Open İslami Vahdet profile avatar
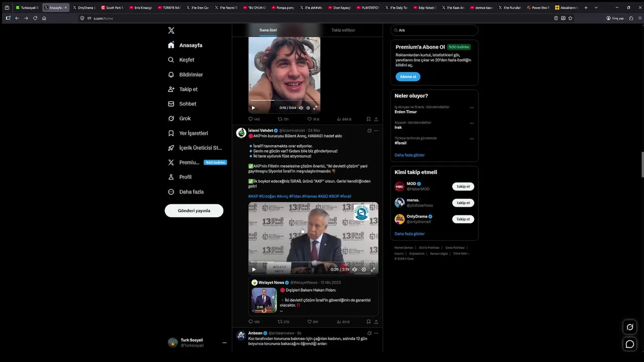 point(241,133)
